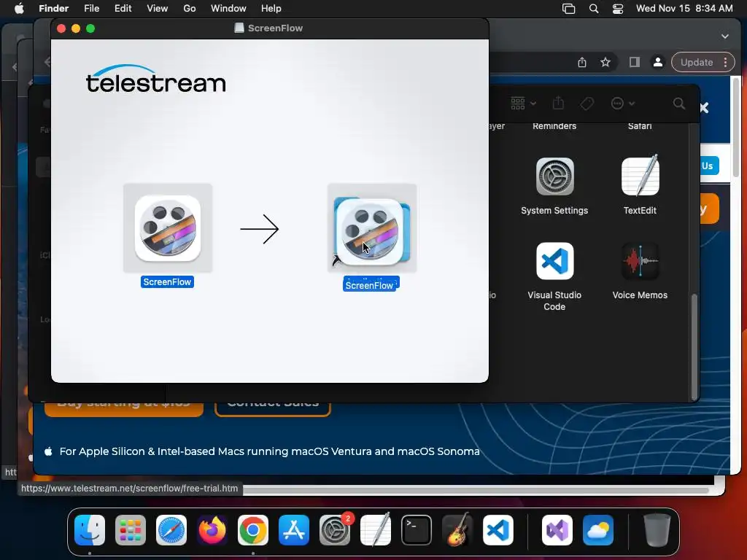Open System Settings in Finder Applications window
Viewport: 747px width, 560px height.
coord(554,176)
